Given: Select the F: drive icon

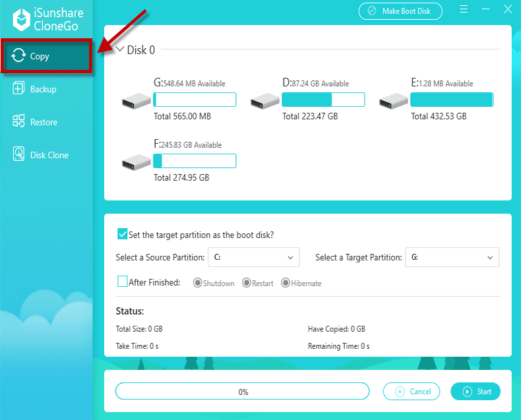Looking at the screenshot, I should pyautogui.click(x=137, y=162).
